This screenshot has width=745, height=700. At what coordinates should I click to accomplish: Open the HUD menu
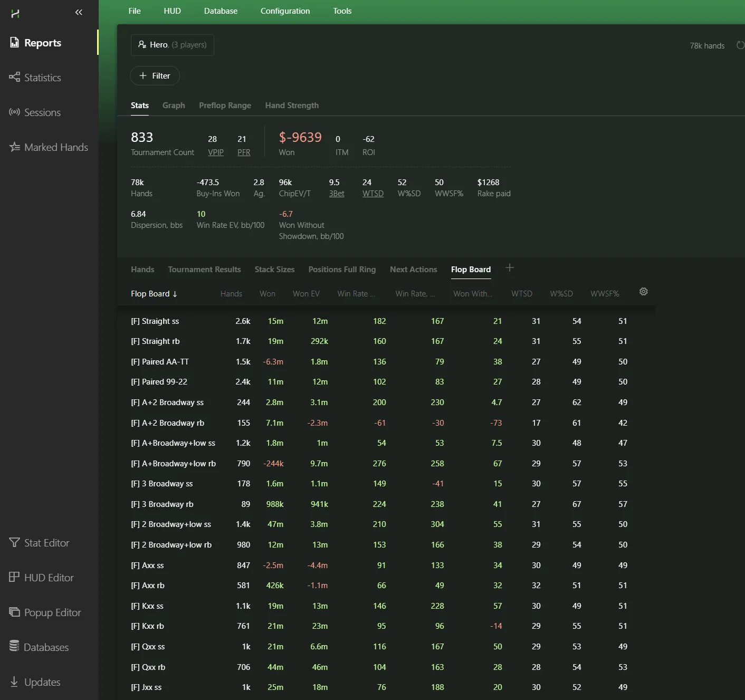172,11
